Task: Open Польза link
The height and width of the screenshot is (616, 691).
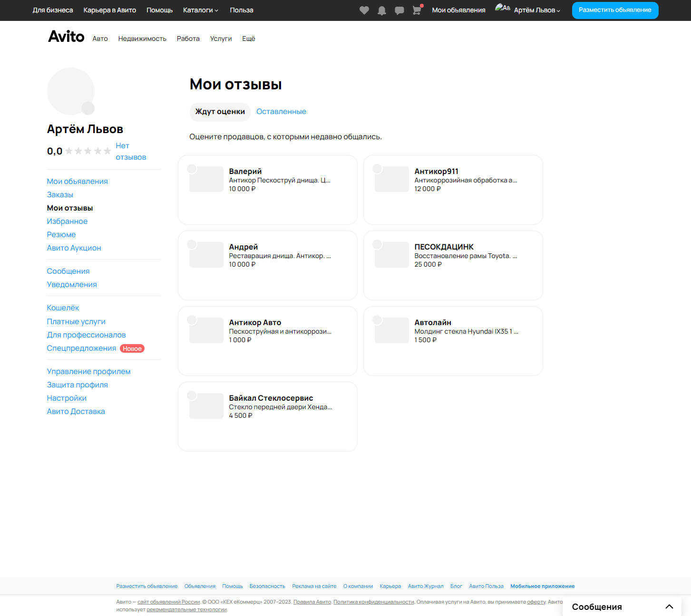Action: click(x=242, y=10)
